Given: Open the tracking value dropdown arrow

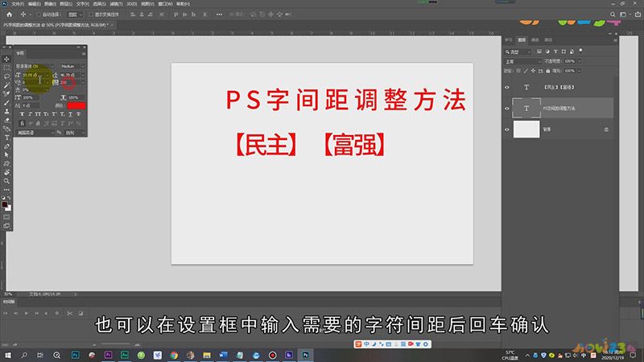Looking at the screenshot, I should pyautogui.click(x=83, y=83).
